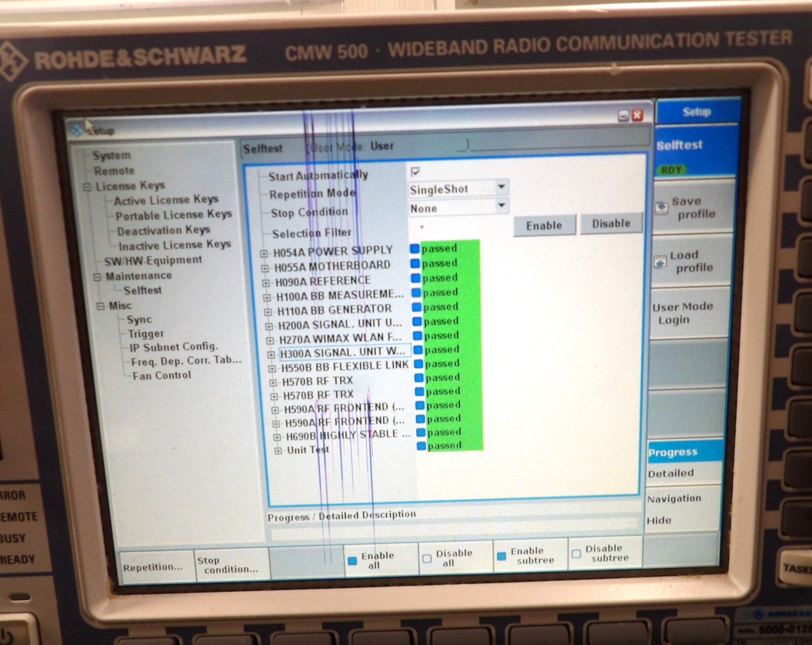Click the blue status icon beside H550B BB FLEXIBLE LINK

419,364
